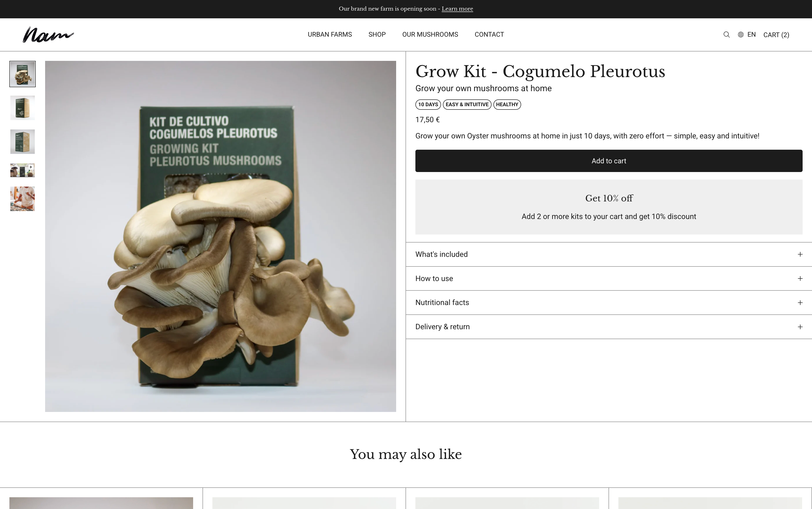The width and height of the screenshot is (812, 509).
Task: Open the URBAN FARMS menu
Action: [330, 35]
